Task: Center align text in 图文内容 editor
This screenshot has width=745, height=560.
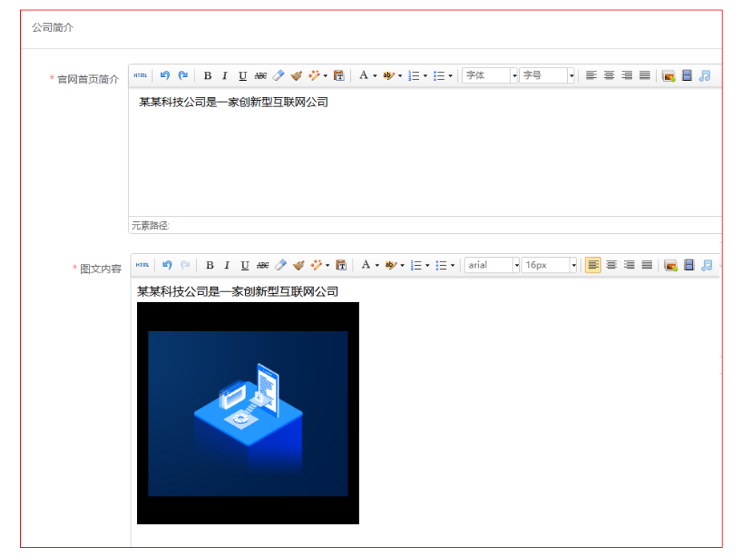Action: pos(611,265)
